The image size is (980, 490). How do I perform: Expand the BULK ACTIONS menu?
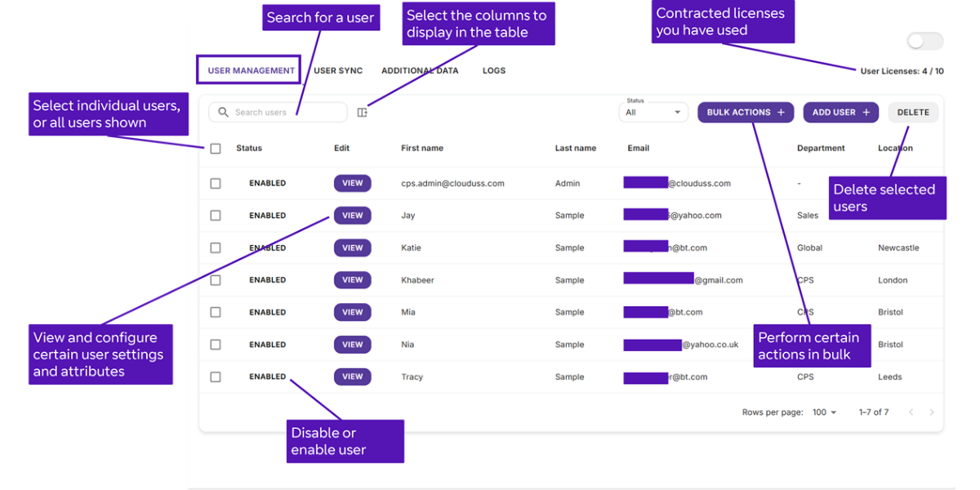[746, 112]
